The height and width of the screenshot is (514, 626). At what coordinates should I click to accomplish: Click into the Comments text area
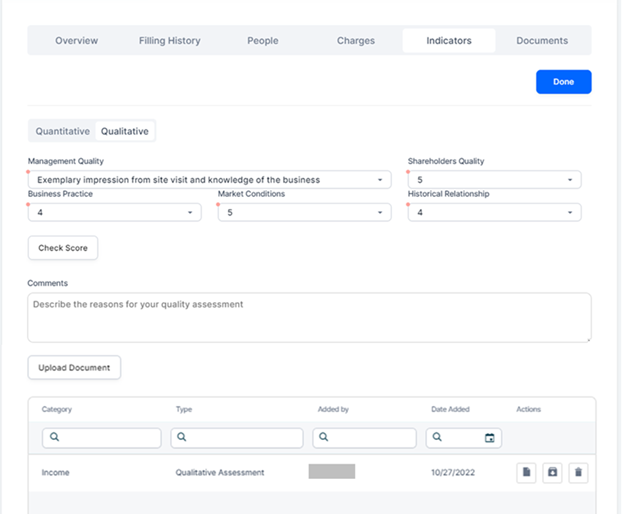click(309, 317)
